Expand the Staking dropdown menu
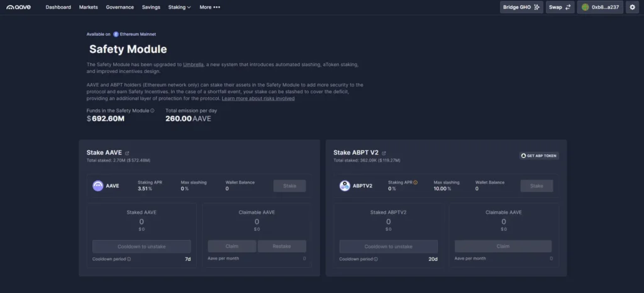Viewport: 644px width, 293px height. point(179,7)
